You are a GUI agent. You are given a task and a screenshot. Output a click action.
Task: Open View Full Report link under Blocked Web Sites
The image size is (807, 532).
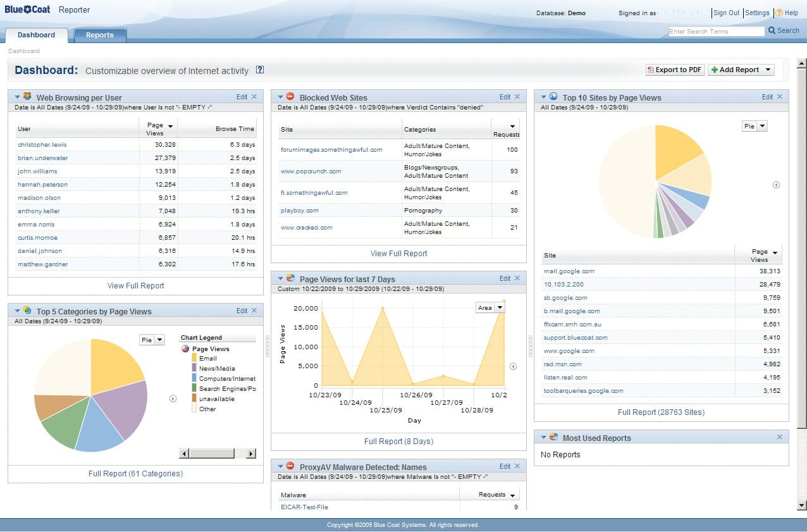(x=398, y=254)
